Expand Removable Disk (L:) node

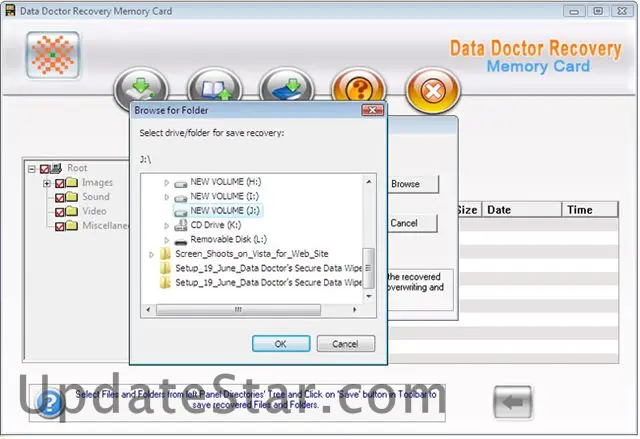pyautogui.click(x=167, y=240)
